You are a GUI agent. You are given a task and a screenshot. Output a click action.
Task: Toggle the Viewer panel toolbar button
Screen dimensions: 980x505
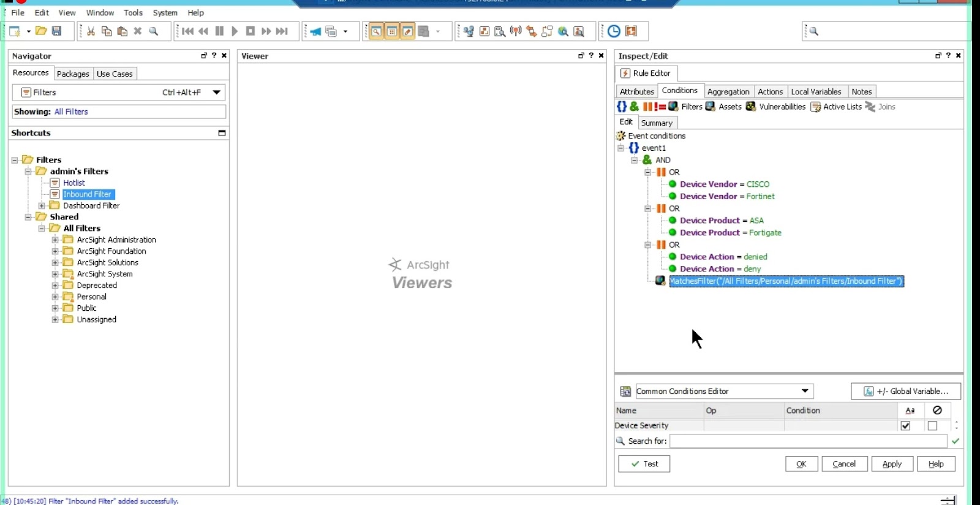tap(392, 31)
